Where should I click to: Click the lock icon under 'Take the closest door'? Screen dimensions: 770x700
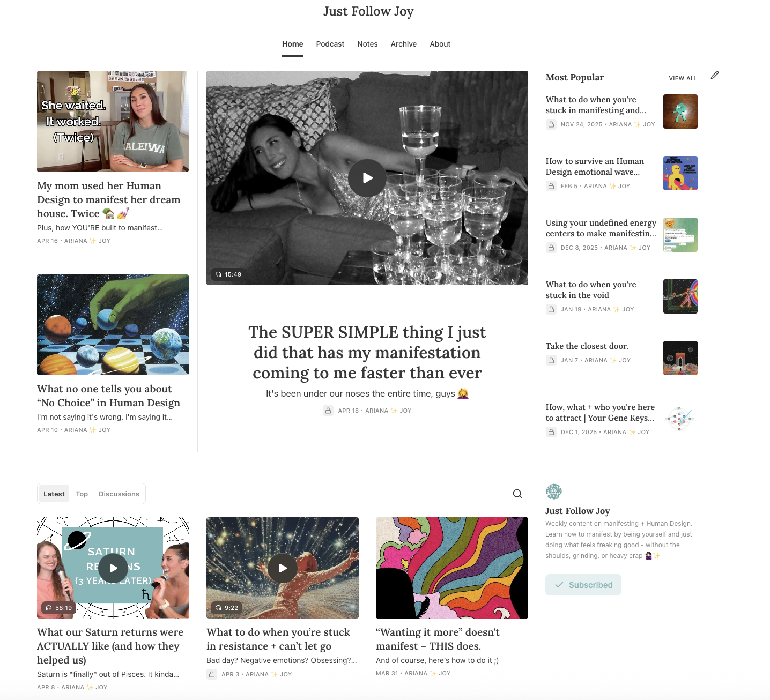point(551,360)
